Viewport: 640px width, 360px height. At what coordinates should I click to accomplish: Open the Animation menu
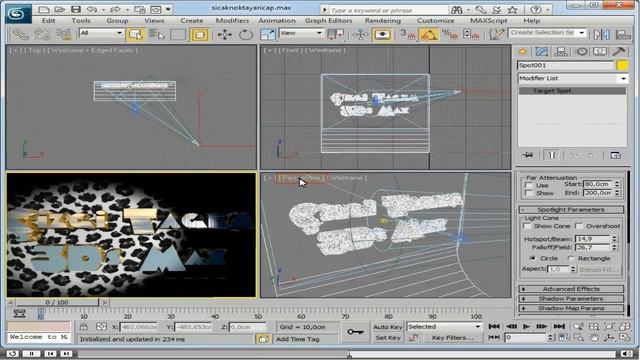tap(277, 20)
